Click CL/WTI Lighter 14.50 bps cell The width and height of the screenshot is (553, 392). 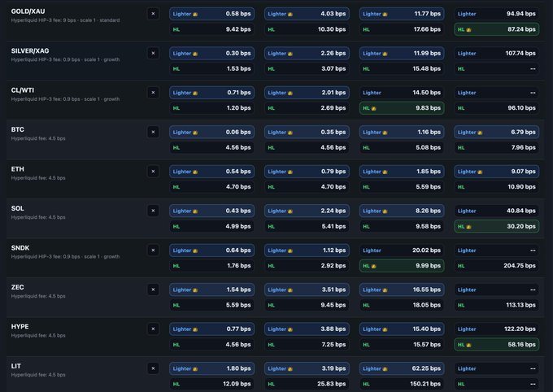click(x=402, y=93)
